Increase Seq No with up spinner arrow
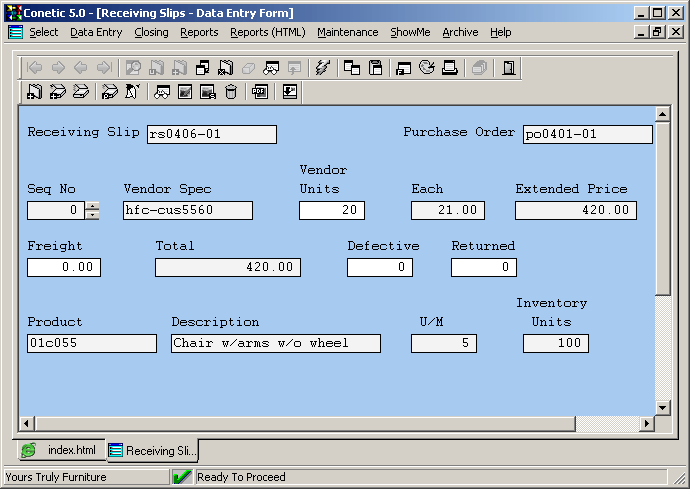 click(92, 206)
